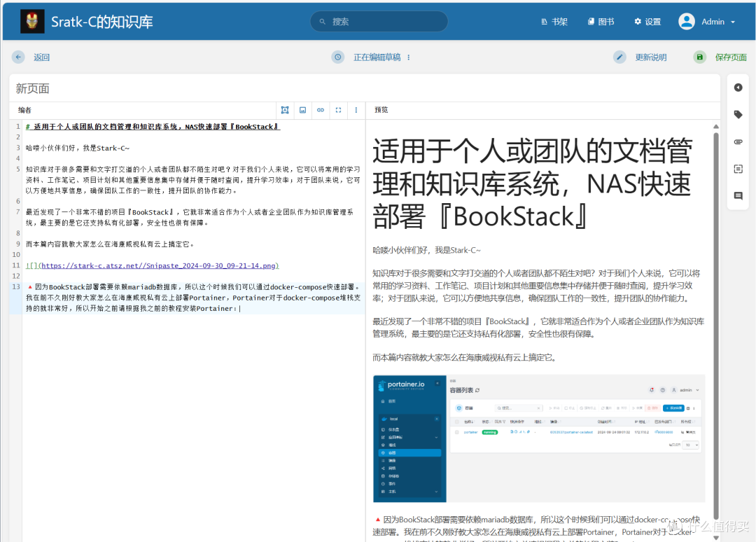The image size is (756, 542).
Task: Open the comments icon in sidebar
Action: [x=738, y=196]
